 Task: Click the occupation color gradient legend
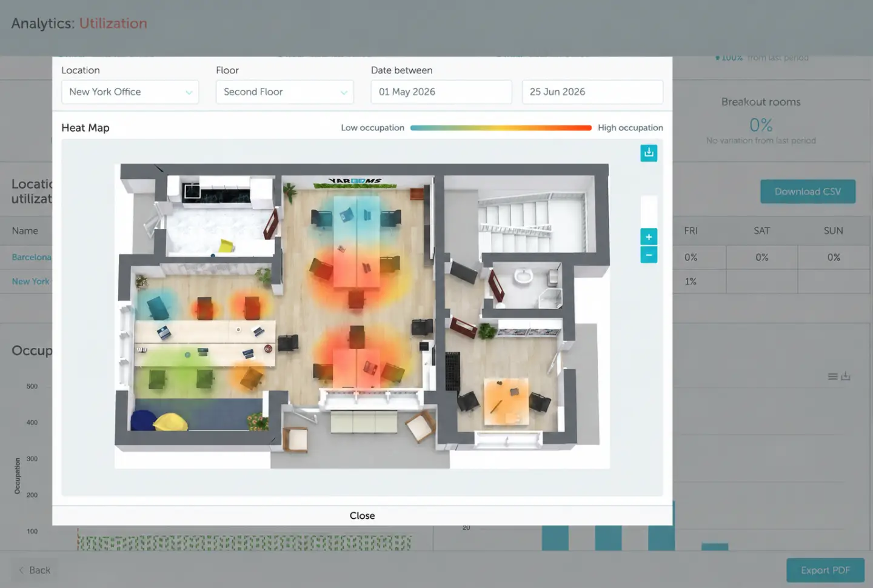pos(501,128)
